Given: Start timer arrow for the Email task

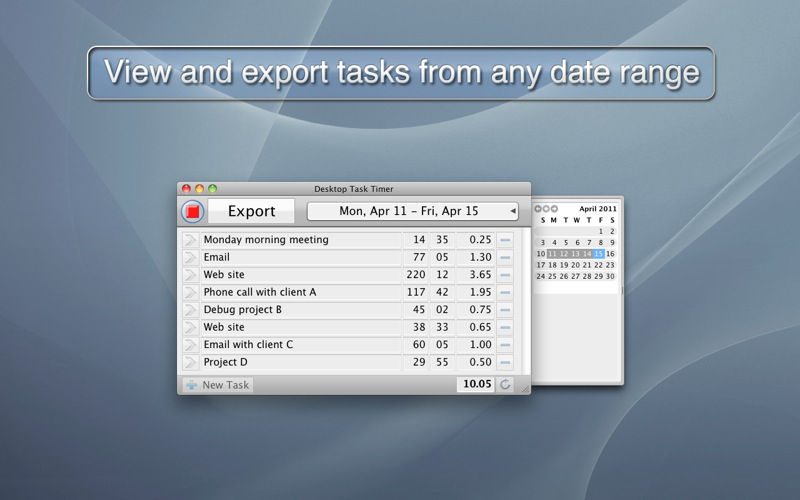Looking at the screenshot, I should click(190, 257).
